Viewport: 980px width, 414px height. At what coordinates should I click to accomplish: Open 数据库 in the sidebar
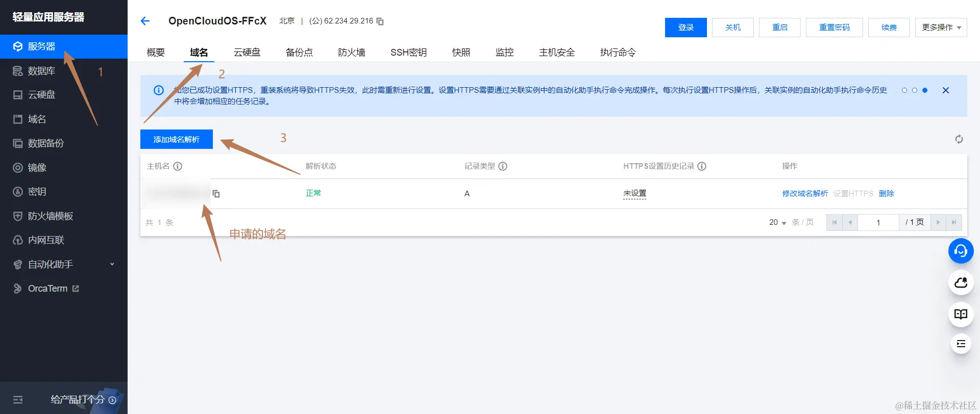[x=64, y=71]
